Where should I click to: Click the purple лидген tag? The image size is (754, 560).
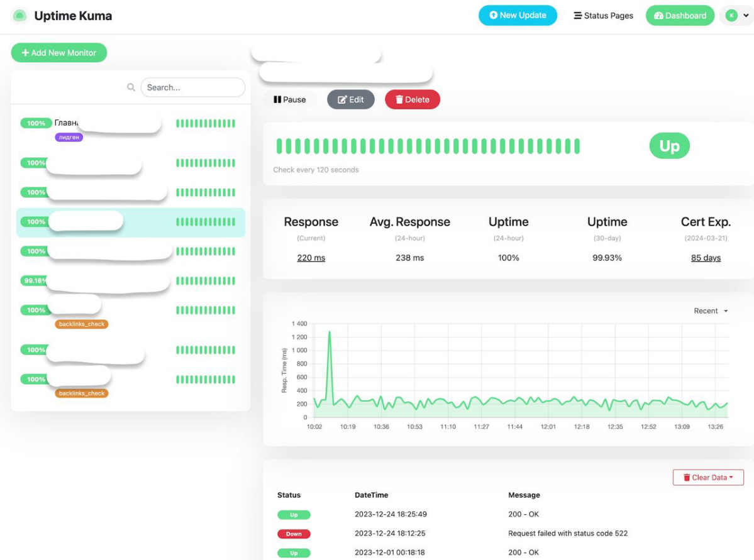(69, 137)
